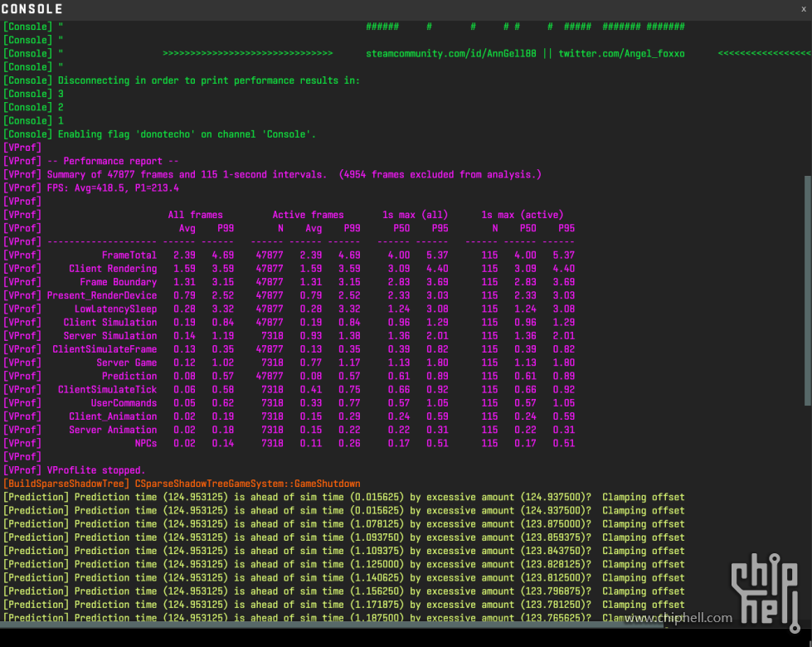Click the CSparseShadowTreeGameSystem::GameShutdown text

click(247, 484)
